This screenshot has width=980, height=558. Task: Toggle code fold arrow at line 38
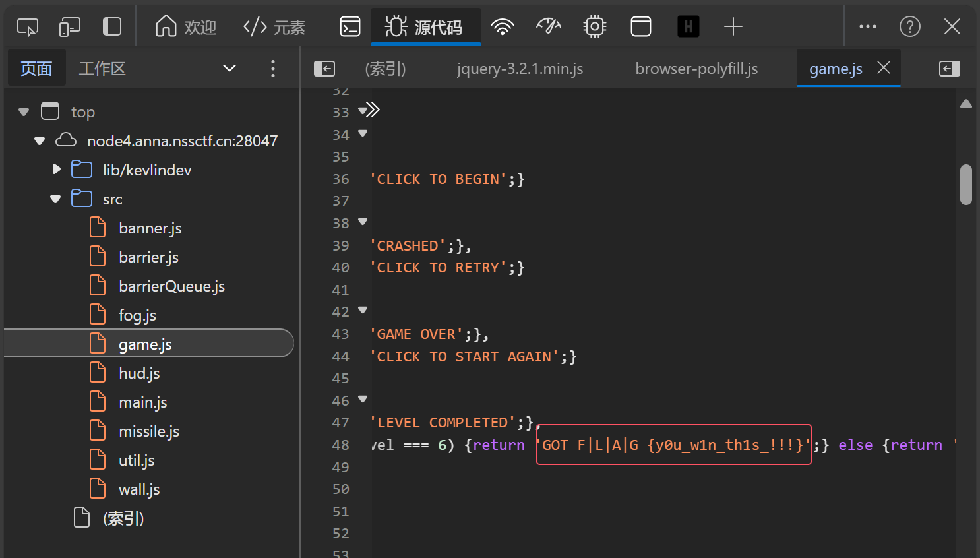point(362,222)
